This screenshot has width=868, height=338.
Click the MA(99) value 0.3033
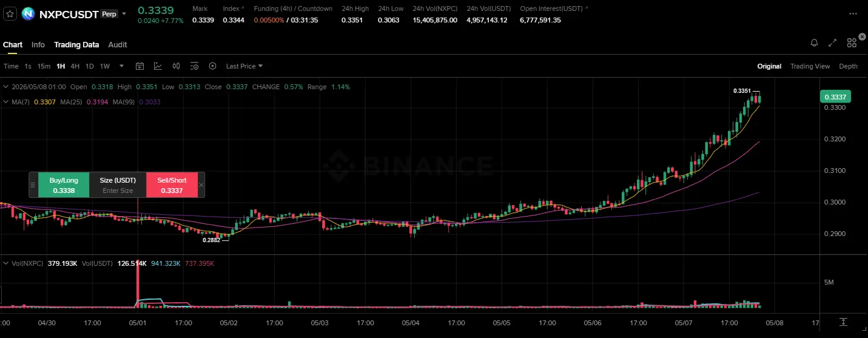click(x=150, y=102)
